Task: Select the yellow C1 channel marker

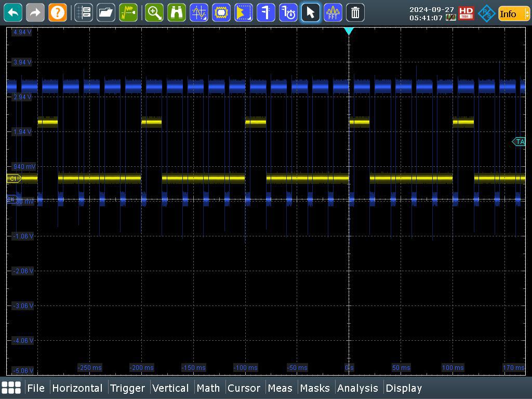Action: point(14,178)
